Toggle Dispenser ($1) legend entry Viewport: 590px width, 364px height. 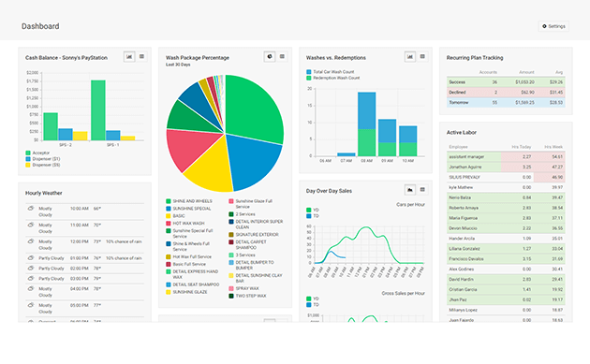[42, 159]
